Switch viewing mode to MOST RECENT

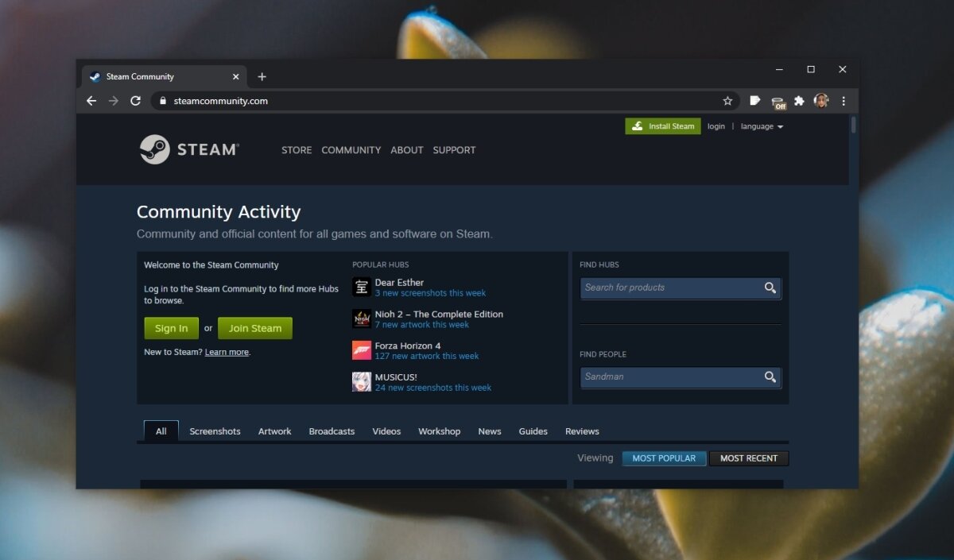(748, 458)
